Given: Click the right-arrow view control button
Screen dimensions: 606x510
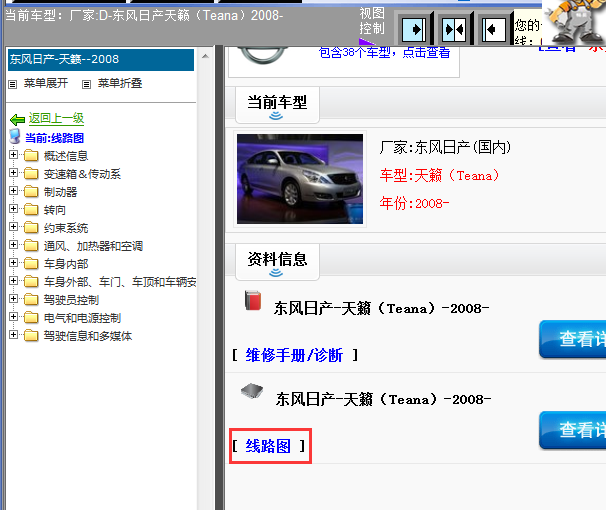Looking at the screenshot, I should pyautogui.click(x=414, y=30).
